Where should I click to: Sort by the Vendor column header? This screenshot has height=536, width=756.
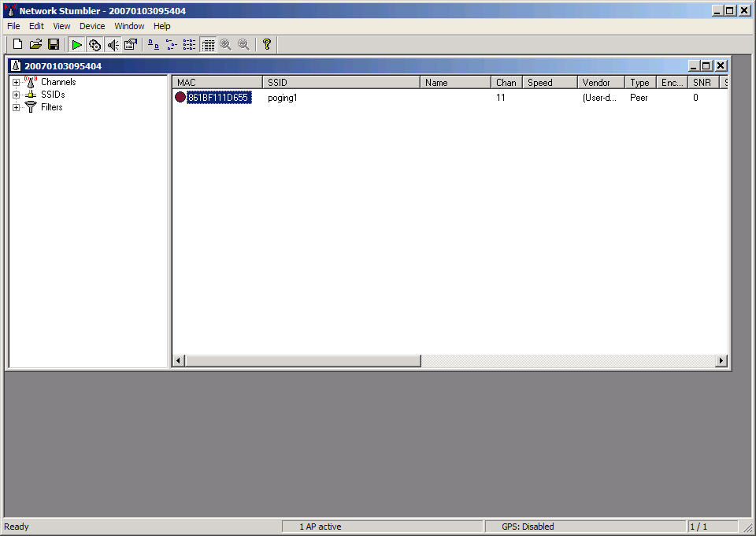click(601, 83)
